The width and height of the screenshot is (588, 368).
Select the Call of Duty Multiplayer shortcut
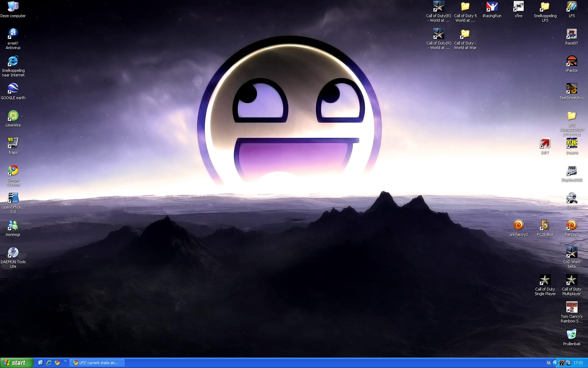(572, 285)
